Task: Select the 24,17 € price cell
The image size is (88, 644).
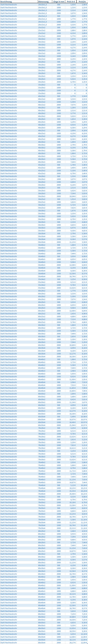Action: point(71,643)
